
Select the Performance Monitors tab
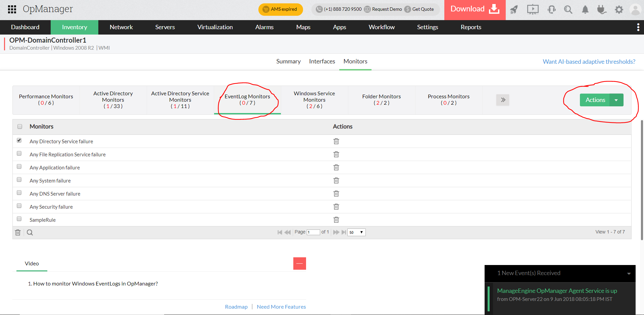pos(46,100)
